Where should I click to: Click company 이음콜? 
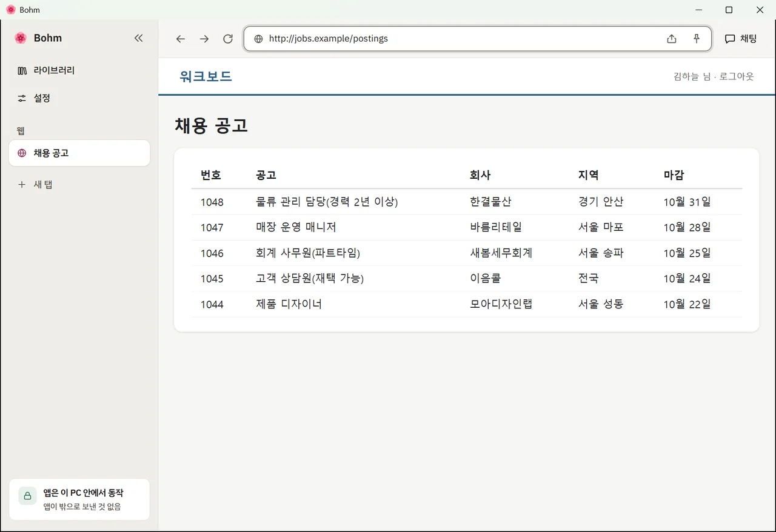click(x=486, y=278)
